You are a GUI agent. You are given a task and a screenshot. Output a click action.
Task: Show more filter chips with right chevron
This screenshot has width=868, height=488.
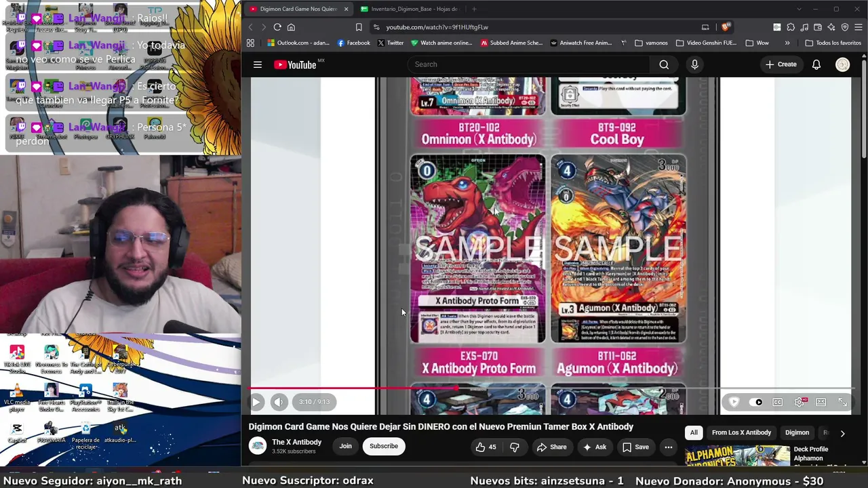pos(842,433)
